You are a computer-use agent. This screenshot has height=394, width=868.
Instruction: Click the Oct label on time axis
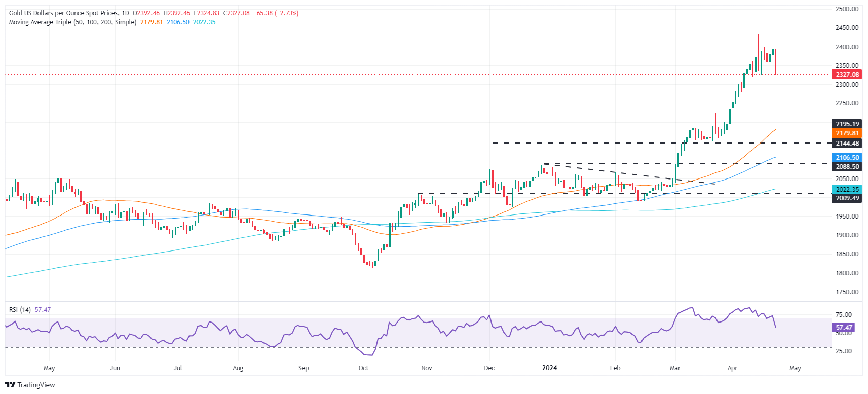(363, 368)
